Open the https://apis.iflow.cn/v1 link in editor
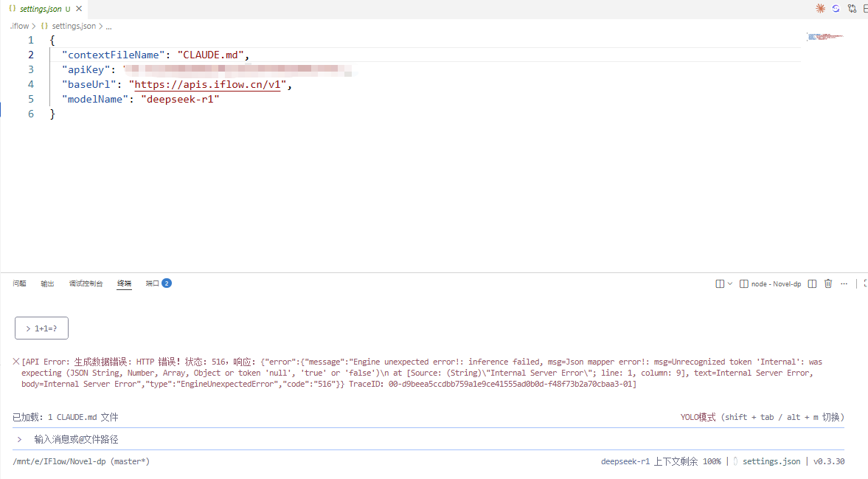The width and height of the screenshot is (868, 479). [208, 84]
